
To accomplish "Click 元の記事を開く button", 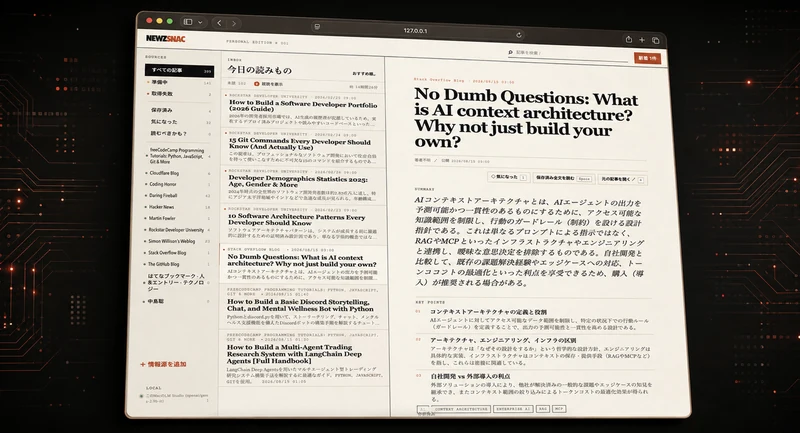I will tap(622, 180).
